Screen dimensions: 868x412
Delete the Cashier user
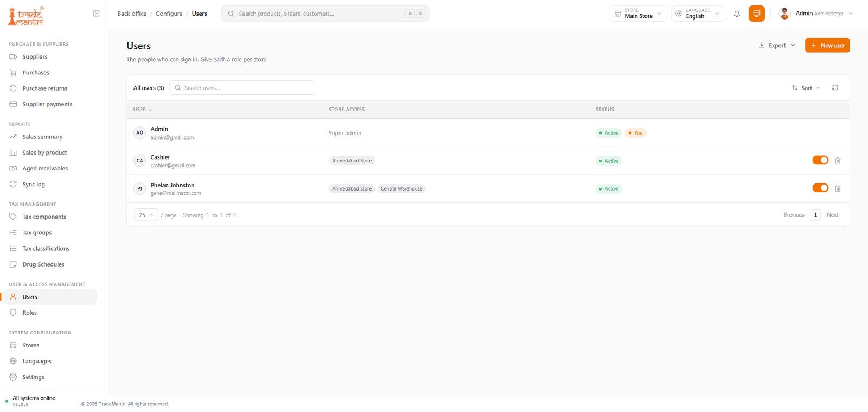(838, 161)
